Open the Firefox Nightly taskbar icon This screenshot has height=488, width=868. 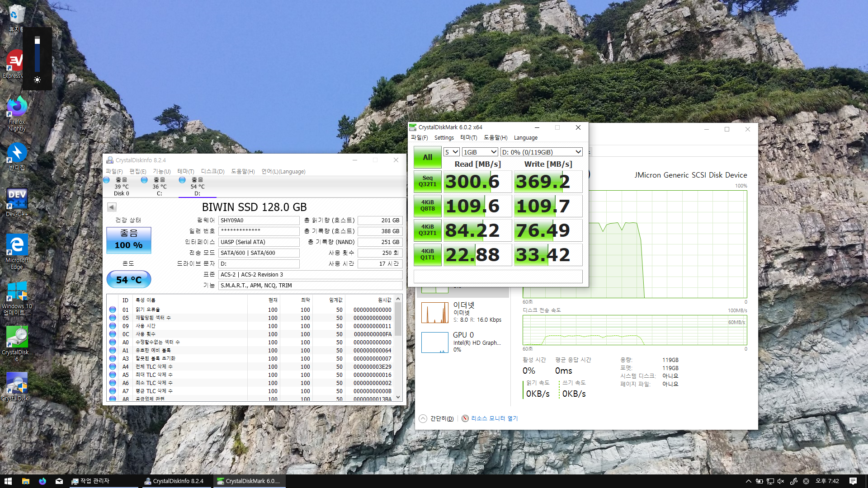[x=42, y=481]
